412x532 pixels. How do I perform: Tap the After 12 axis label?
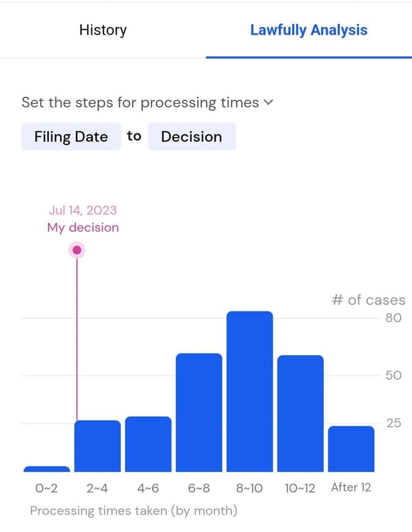coord(351,488)
